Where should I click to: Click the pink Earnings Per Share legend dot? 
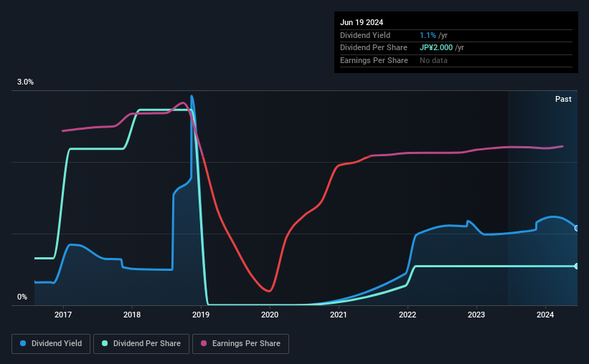[x=204, y=343]
